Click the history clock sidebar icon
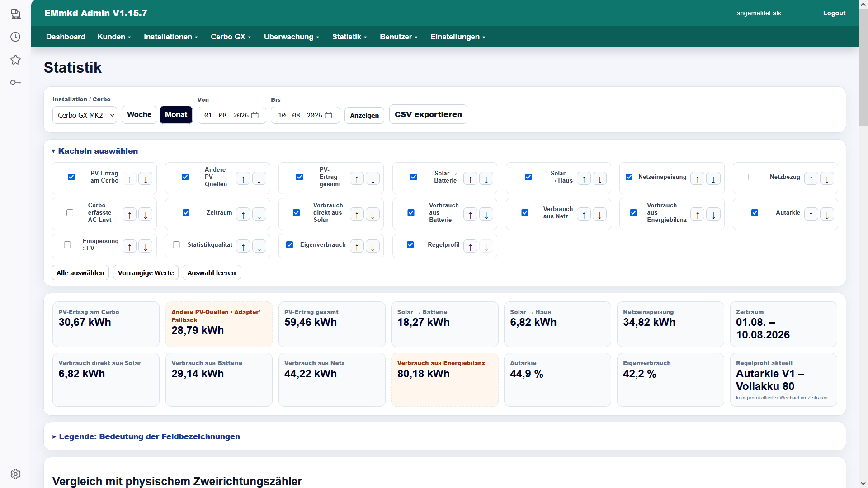 click(x=15, y=37)
